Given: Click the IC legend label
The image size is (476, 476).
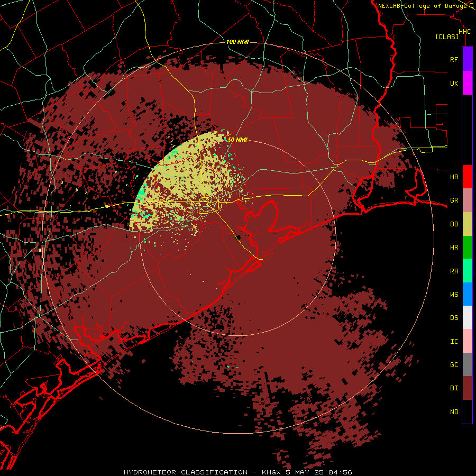Looking at the screenshot, I should pos(454,342).
